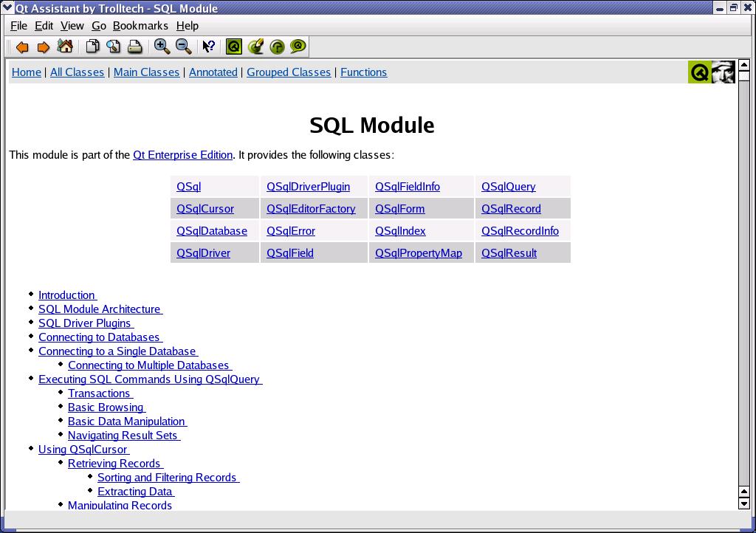Open the QSqlPropertyMap class link
The image size is (756, 533).
point(419,253)
